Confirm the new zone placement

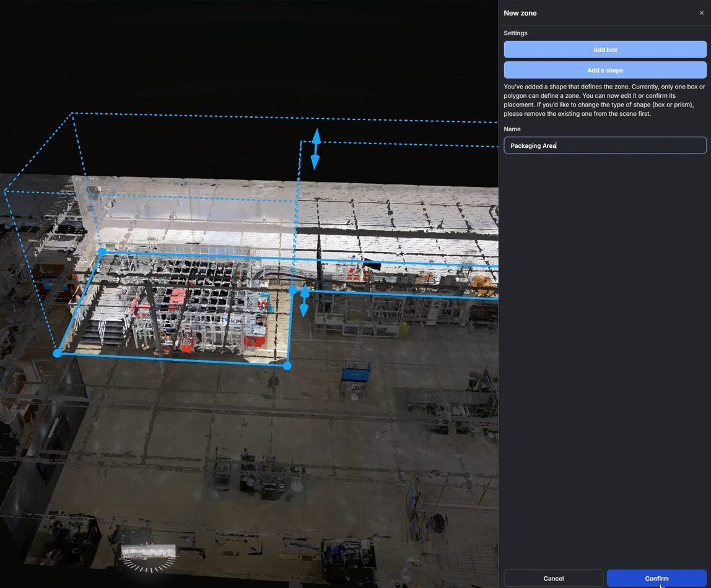click(656, 578)
